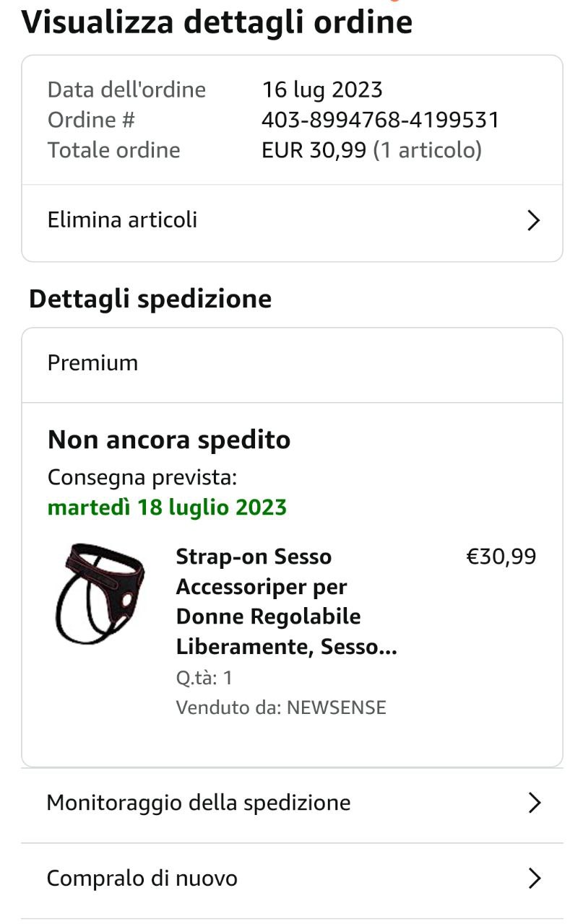Select order number 403-8994768-4199531
Screen dimensions: 583x924
click(x=380, y=120)
